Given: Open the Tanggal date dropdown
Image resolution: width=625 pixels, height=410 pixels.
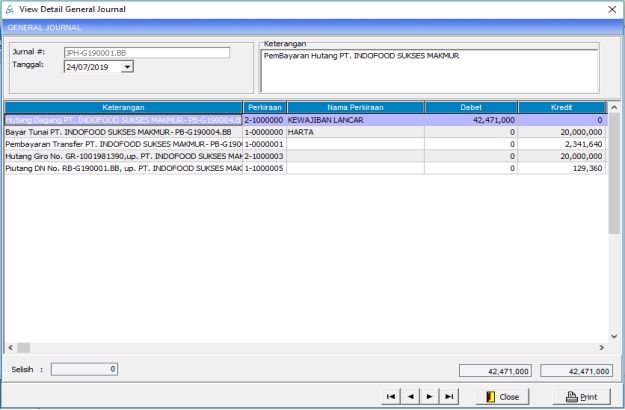Looking at the screenshot, I should click(127, 68).
